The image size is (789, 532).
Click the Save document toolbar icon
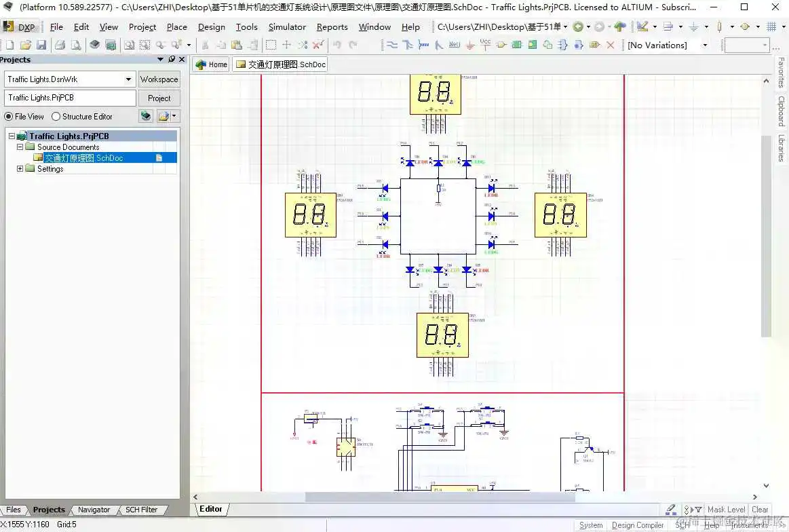[x=41, y=45]
